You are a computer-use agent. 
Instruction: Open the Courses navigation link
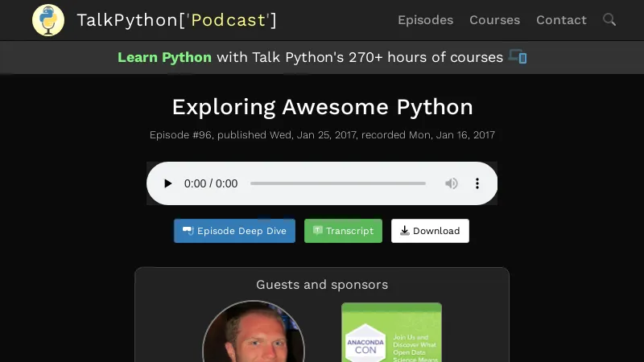click(x=494, y=20)
